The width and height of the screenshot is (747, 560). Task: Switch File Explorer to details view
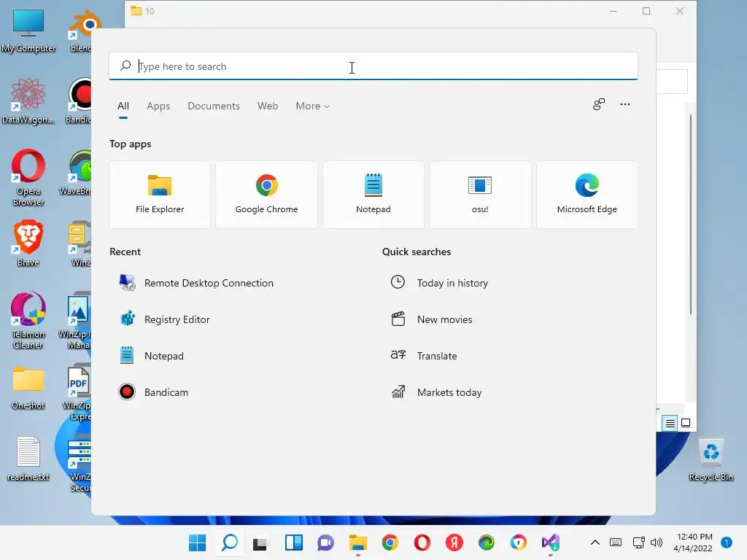coord(670,423)
